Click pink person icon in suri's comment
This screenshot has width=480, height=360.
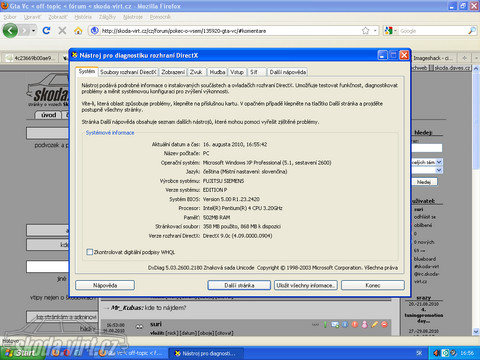click(x=365, y=324)
